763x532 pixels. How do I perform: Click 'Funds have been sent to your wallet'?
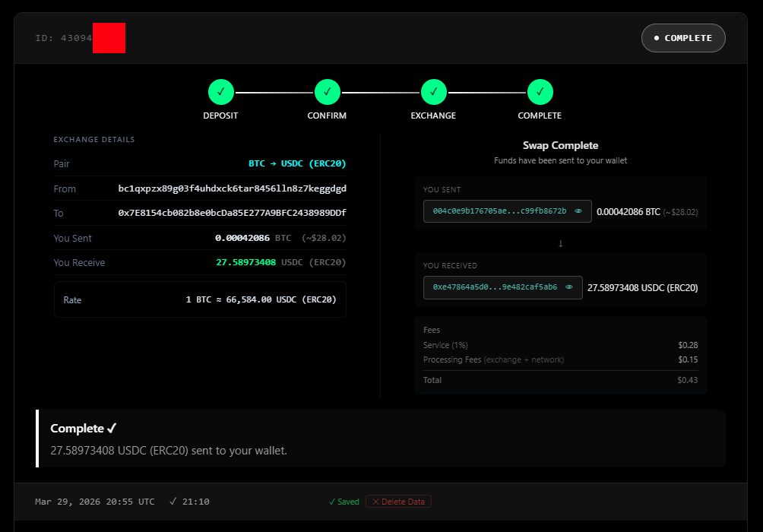561,160
